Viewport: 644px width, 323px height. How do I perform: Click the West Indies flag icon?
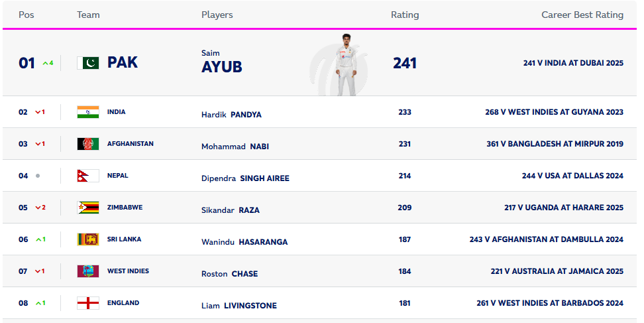pyautogui.click(x=87, y=271)
